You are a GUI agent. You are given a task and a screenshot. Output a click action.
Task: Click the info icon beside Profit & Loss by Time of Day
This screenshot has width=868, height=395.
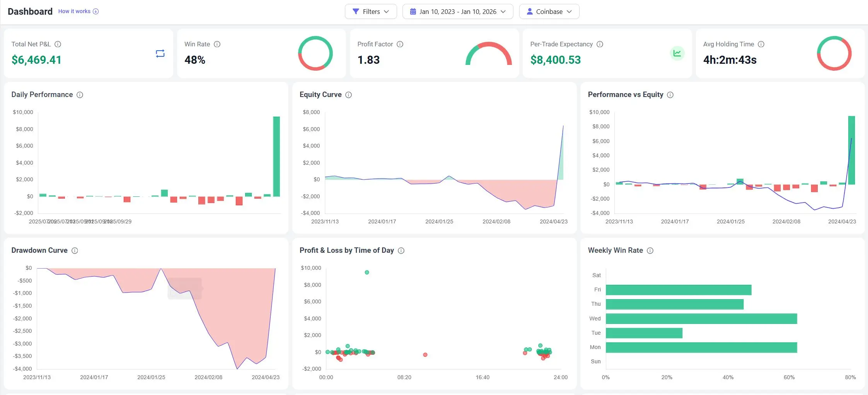click(401, 250)
